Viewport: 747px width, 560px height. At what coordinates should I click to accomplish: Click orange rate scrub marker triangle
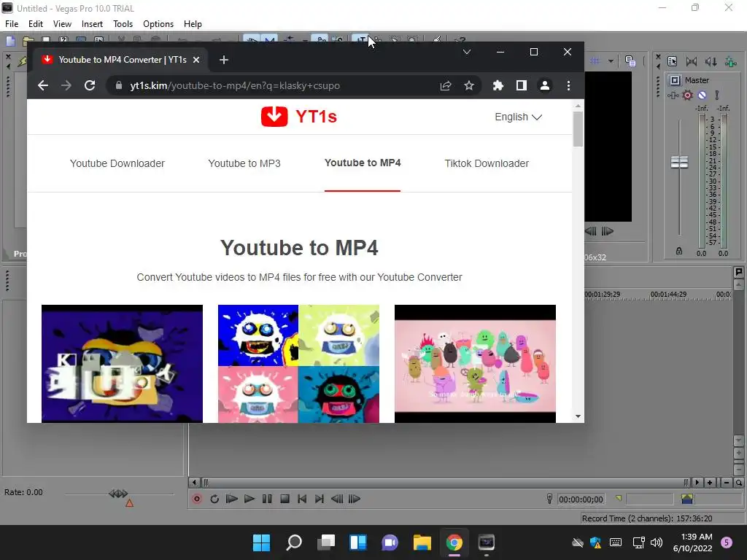point(129,503)
